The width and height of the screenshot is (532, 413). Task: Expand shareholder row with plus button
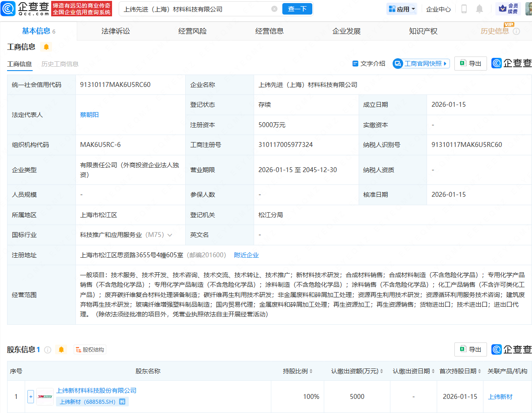[x=31, y=396]
